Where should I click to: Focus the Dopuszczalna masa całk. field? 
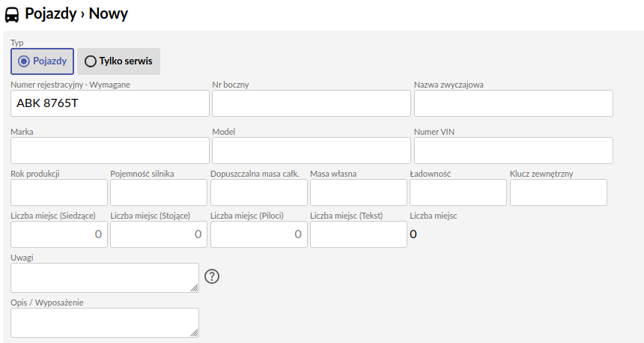tap(259, 192)
